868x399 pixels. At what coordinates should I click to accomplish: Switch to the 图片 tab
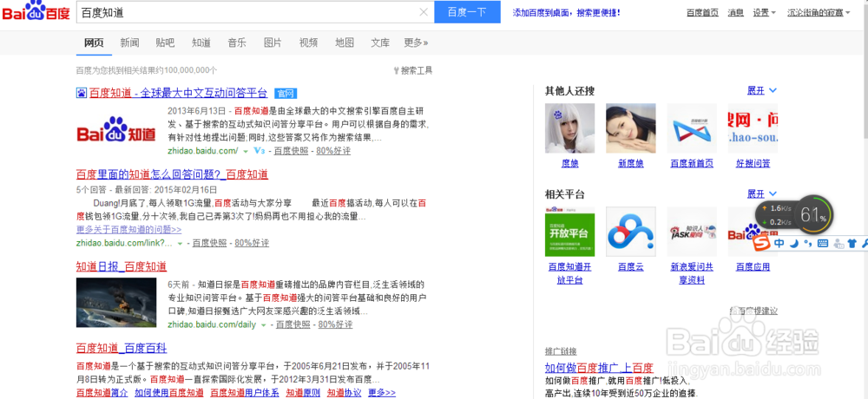(273, 43)
